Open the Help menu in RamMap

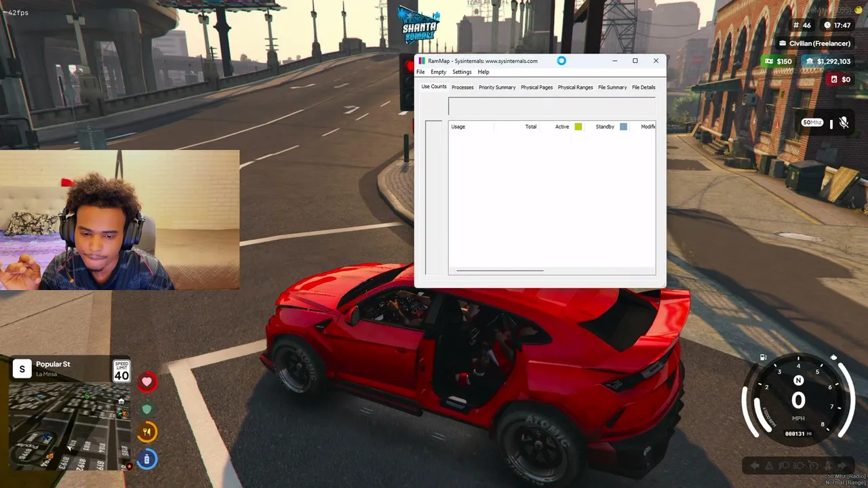click(x=484, y=72)
